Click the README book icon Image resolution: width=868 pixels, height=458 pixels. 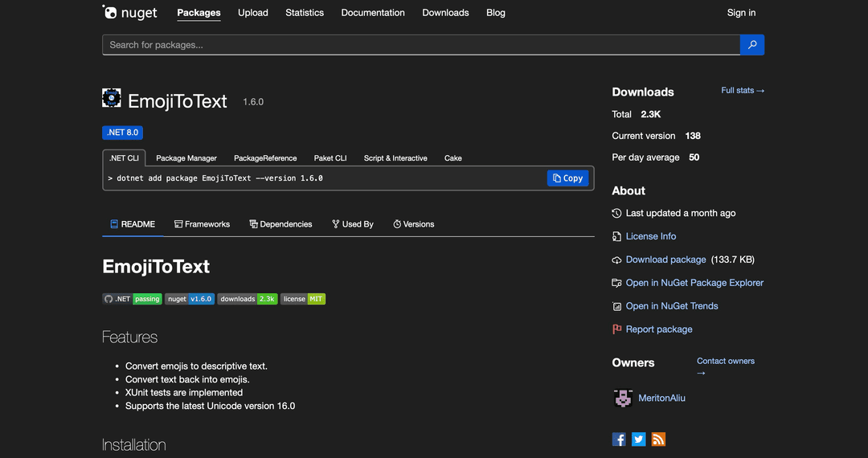click(x=114, y=224)
